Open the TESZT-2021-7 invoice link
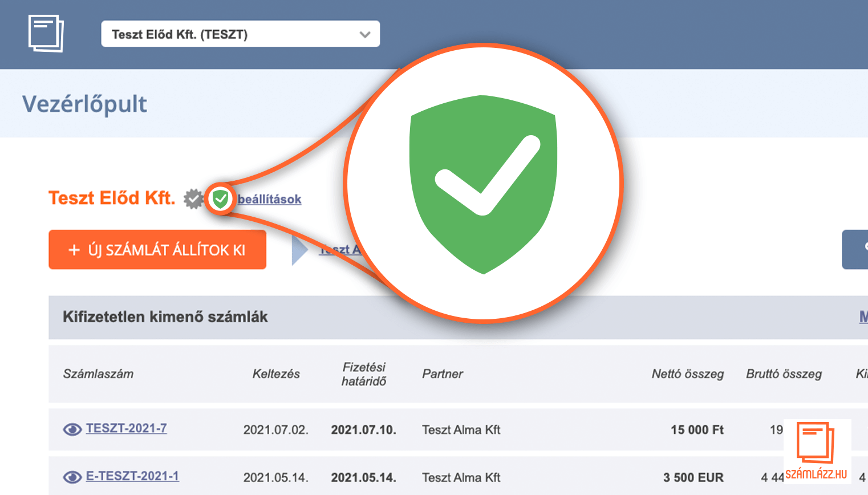The width and height of the screenshot is (868, 495). point(126,428)
